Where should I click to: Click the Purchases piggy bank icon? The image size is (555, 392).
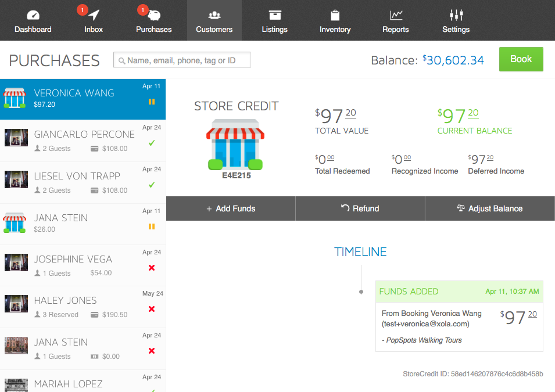(x=155, y=15)
